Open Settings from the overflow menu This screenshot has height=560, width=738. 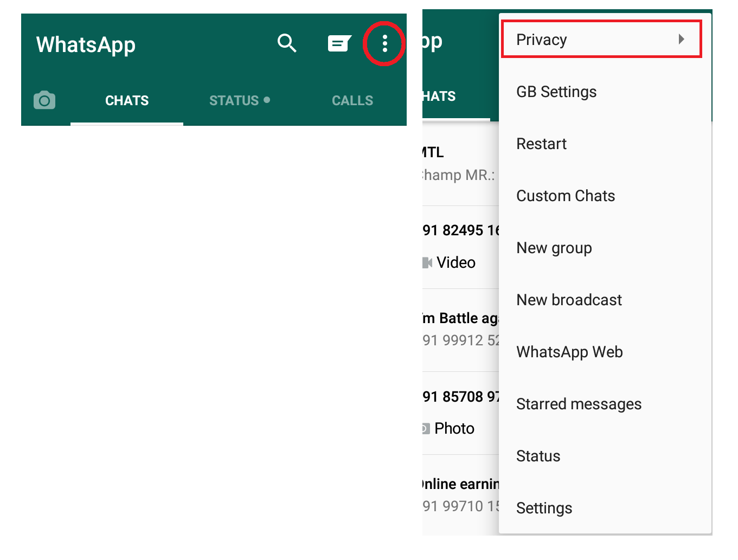click(x=605, y=508)
